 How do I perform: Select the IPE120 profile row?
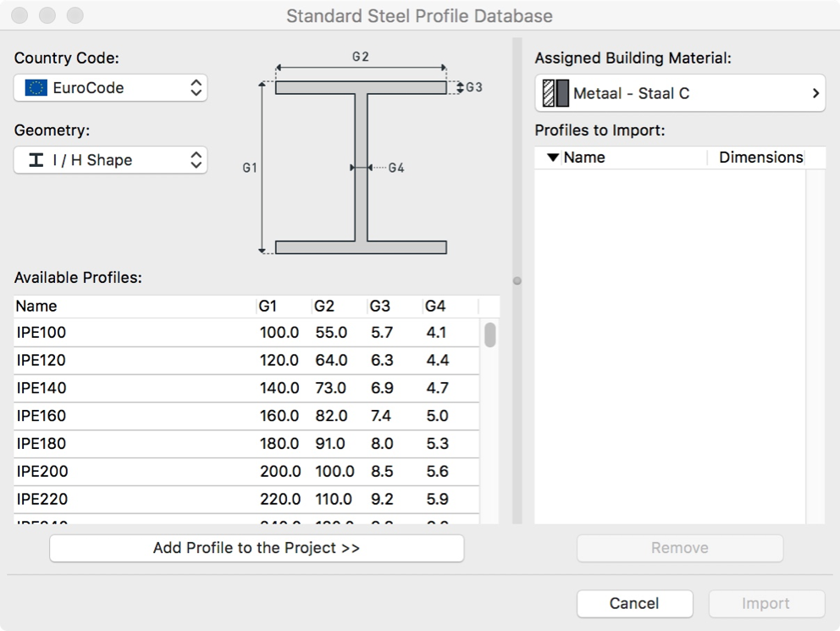click(246, 361)
